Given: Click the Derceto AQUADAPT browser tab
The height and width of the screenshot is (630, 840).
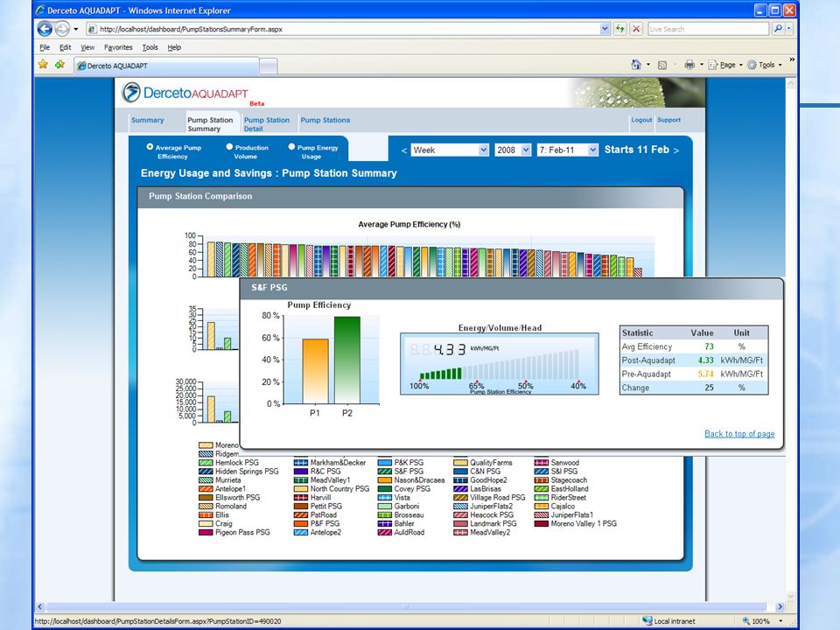Looking at the screenshot, I should tap(166, 66).
